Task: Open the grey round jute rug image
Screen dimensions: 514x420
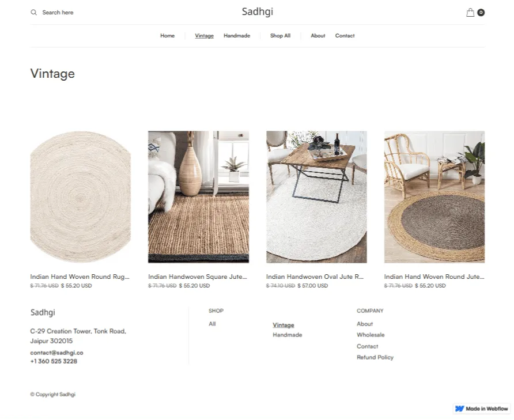Action: coord(434,196)
